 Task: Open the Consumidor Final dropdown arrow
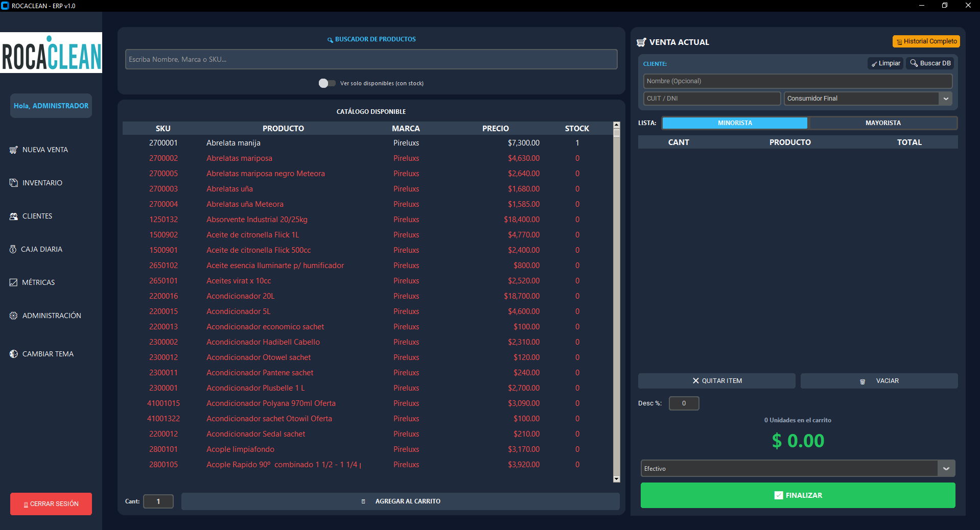point(946,99)
